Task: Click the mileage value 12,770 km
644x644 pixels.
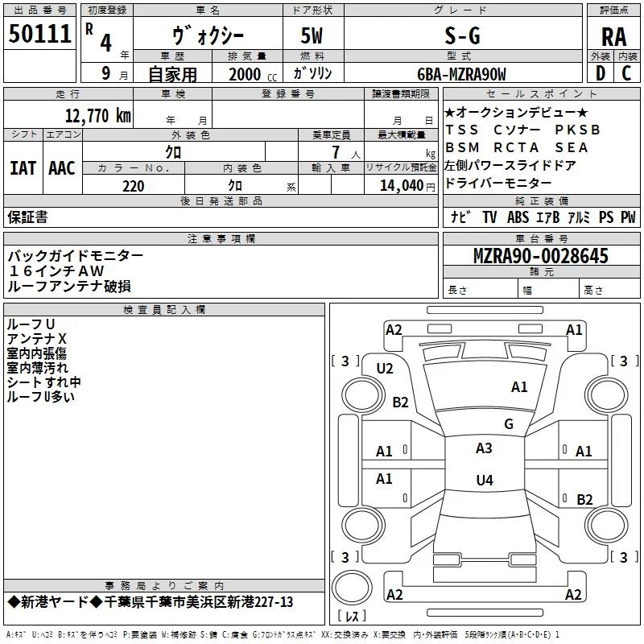Action: coord(97,116)
